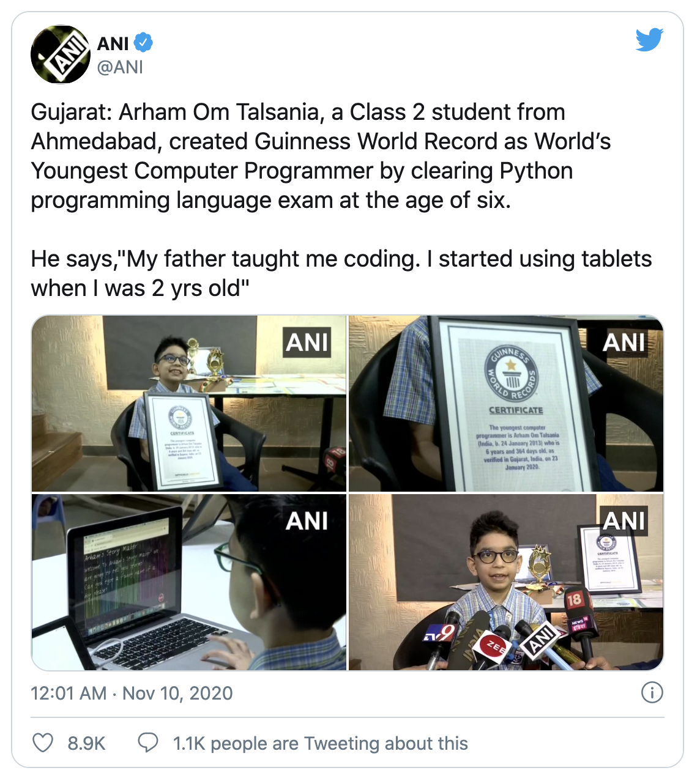700x784 pixels.
Task: Open the Twitter bird logo
Action: pyautogui.click(x=649, y=40)
